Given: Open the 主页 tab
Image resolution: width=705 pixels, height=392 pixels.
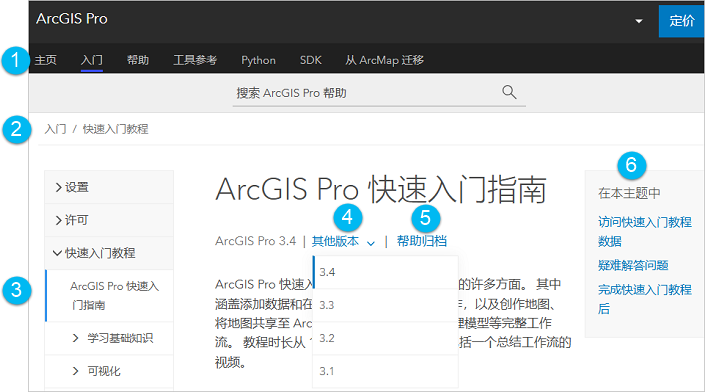Looking at the screenshot, I should (46, 60).
